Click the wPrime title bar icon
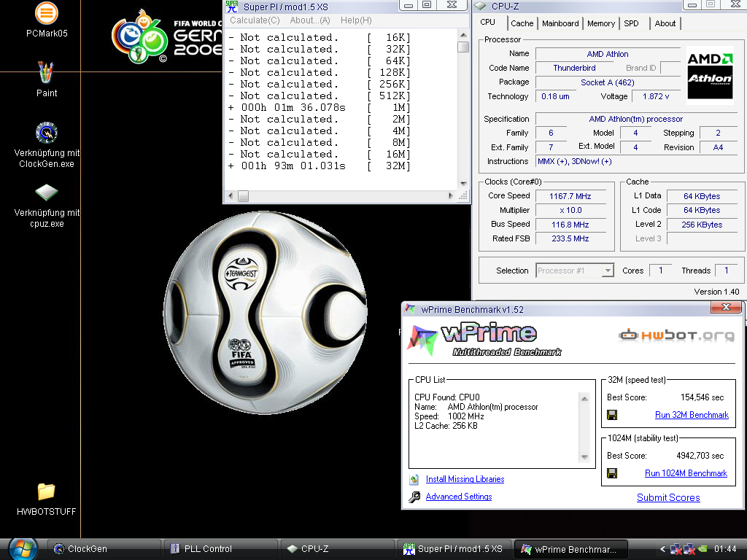The height and width of the screenshot is (560, 747). (410, 309)
